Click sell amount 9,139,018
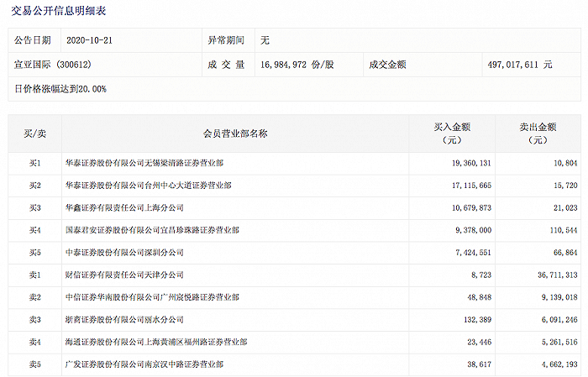This screenshot has height=377, width=588. point(559,297)
